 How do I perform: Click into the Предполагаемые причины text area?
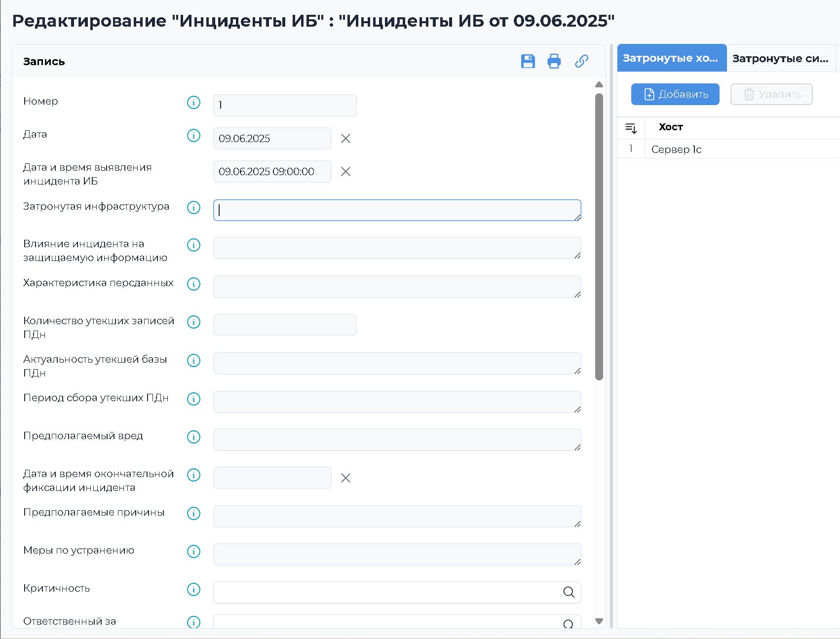pos(397,516)
